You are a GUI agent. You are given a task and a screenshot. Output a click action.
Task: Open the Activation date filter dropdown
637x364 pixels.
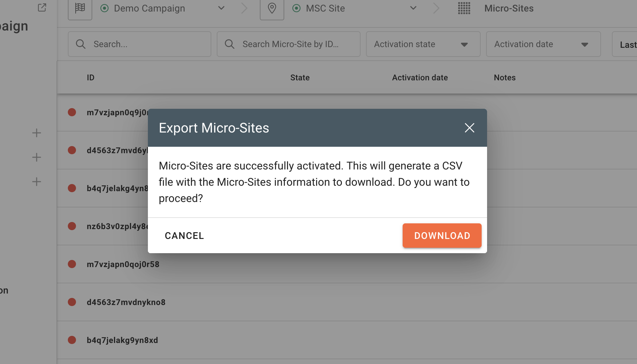(543, 44)
